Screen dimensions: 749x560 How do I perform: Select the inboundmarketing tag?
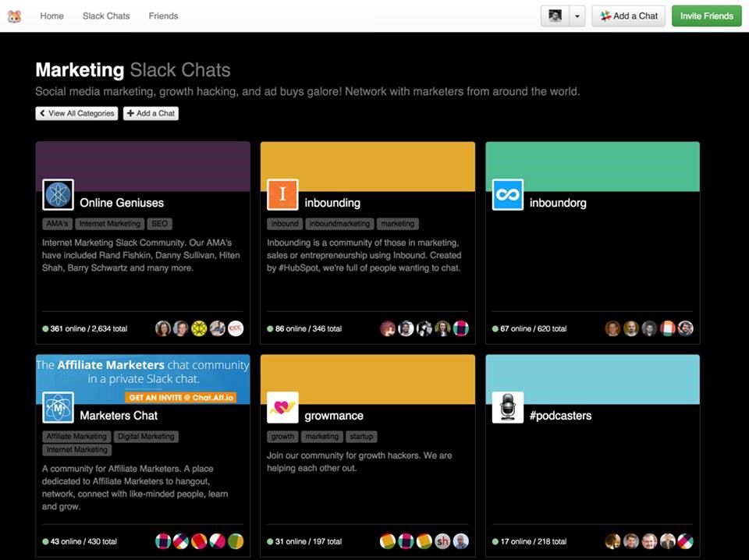[339, 224]
